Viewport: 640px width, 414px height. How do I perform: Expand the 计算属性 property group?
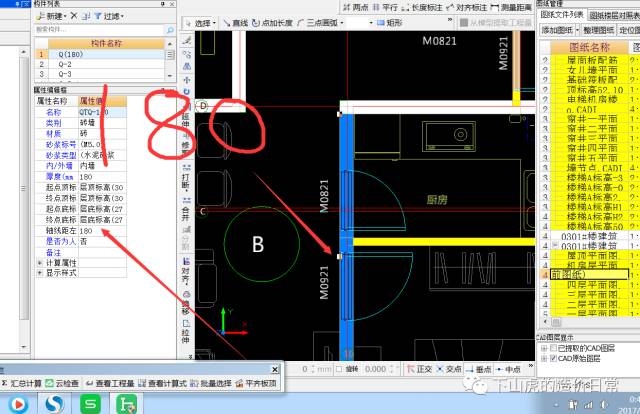point(38,262)
